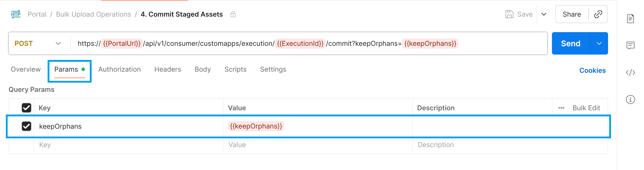Toggle the select-all params checkbox
The width and height of the screenshot is (644, 170).
click(26, 108)
